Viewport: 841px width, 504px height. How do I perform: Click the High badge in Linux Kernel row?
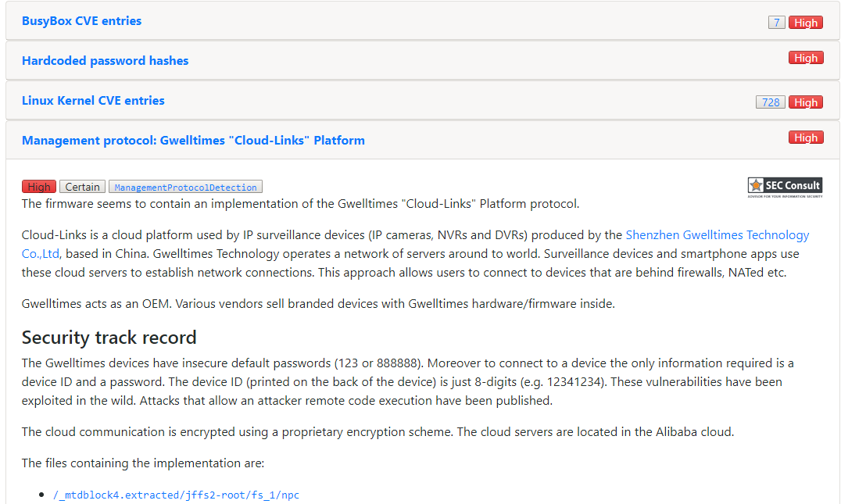[x=806, y=102]
